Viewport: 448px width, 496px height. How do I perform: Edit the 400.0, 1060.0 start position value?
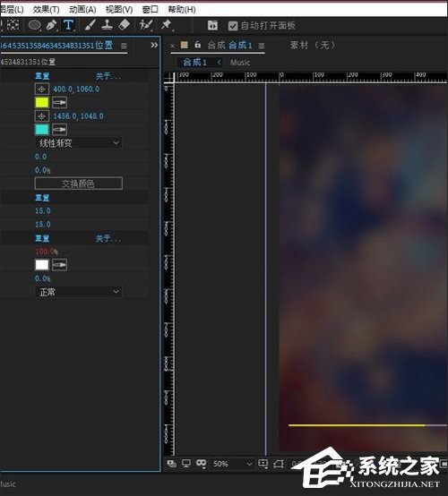pos(76,90)
